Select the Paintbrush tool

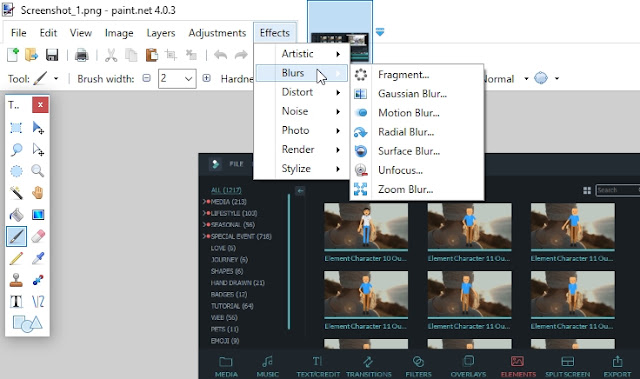16,236
